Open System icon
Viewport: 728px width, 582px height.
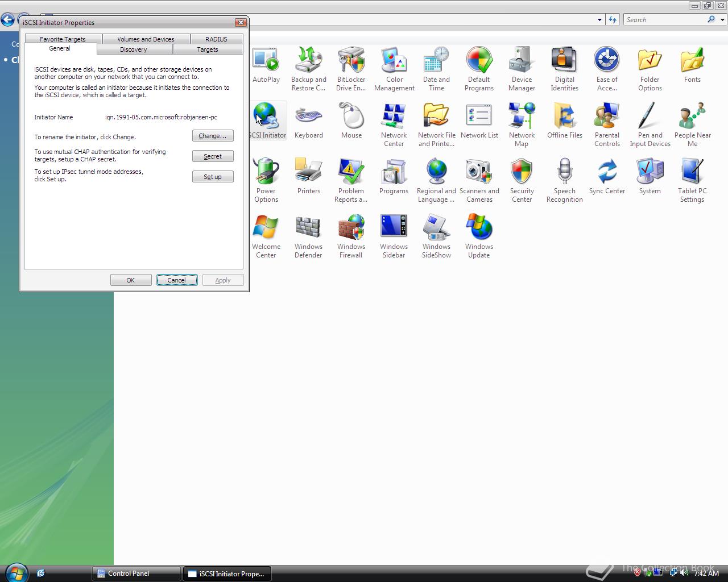[650, 176]
